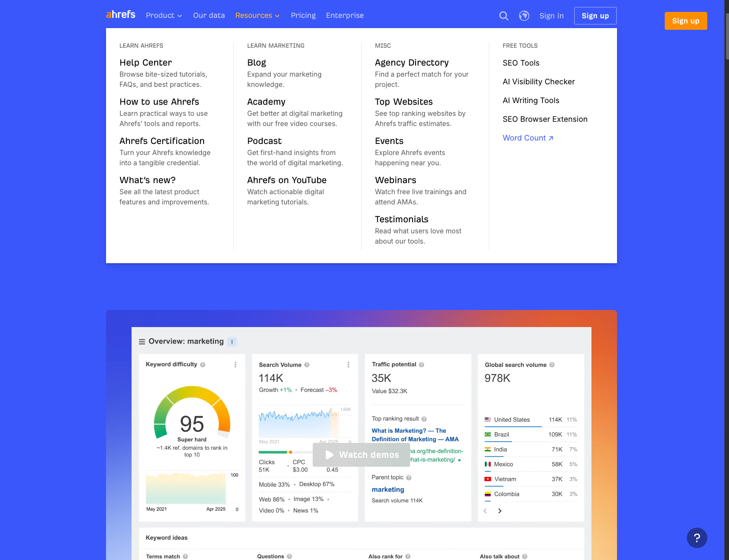Screen dimensions: 729x560
Task: Open the Blog menu entry
Action: [x=256, y=63]
